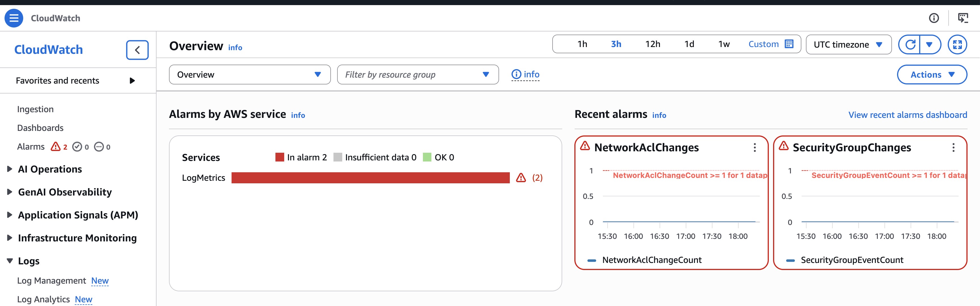This screenshot has width=980, height=306.
Task: Open Ingestion in the sidebar
Action: click(x=35, y=109)
